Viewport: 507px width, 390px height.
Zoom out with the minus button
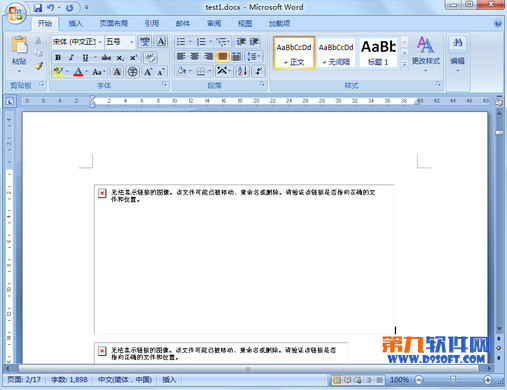click(x=419, y=380)
